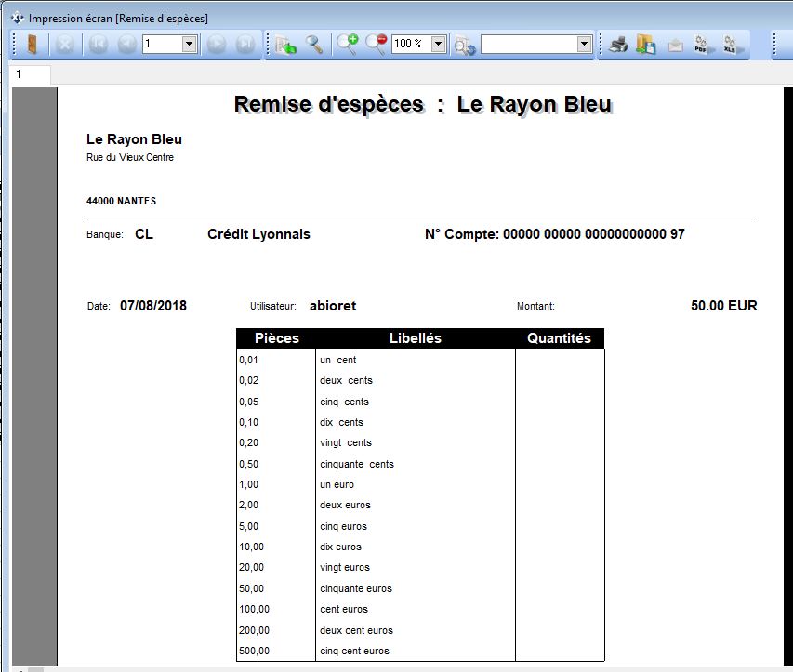Click the bank code CL
Viewport: 793px width, 672px height.
144,234
